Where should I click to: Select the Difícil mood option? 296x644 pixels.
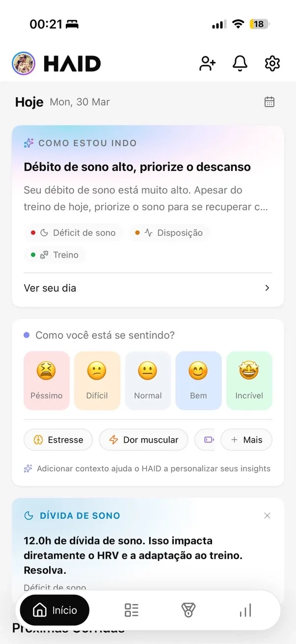point(97,381)
